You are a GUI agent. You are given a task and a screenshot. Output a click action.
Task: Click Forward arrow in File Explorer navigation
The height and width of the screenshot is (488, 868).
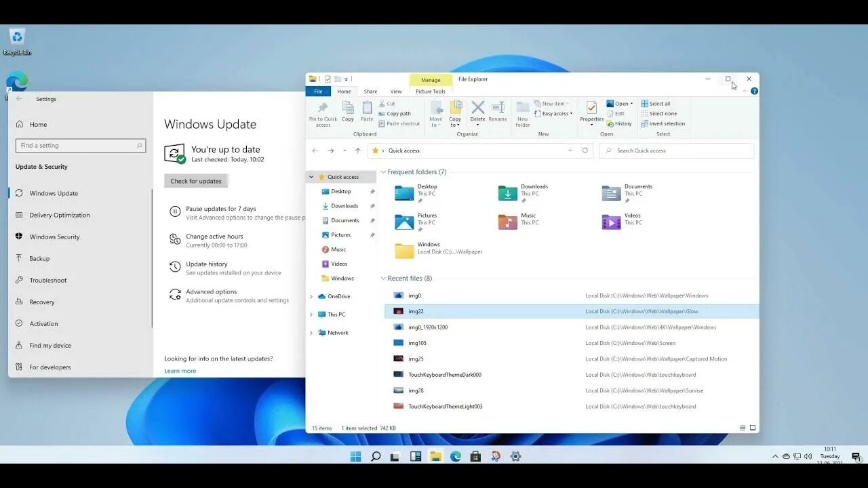[330, 150]
